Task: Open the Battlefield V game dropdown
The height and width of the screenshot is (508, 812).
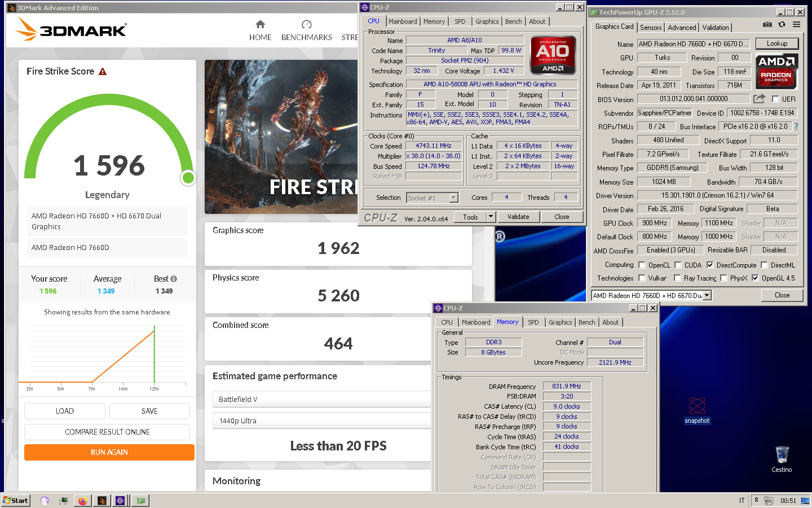Action: [x=322, y=399]
